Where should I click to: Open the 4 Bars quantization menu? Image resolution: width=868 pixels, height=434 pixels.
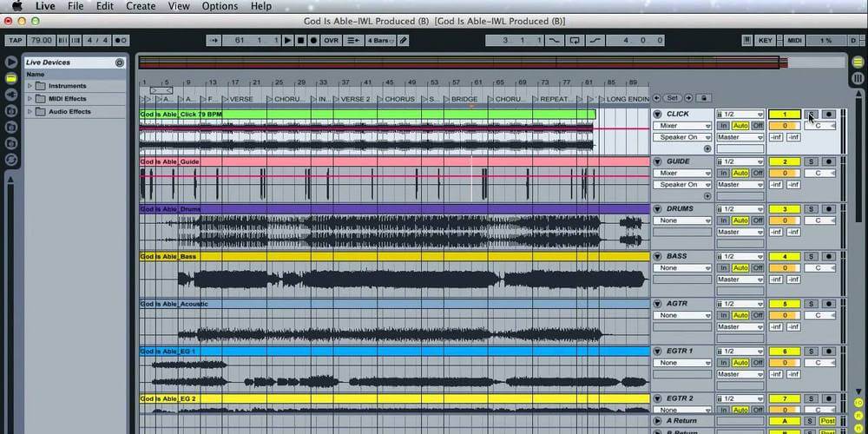click(380, 41)
